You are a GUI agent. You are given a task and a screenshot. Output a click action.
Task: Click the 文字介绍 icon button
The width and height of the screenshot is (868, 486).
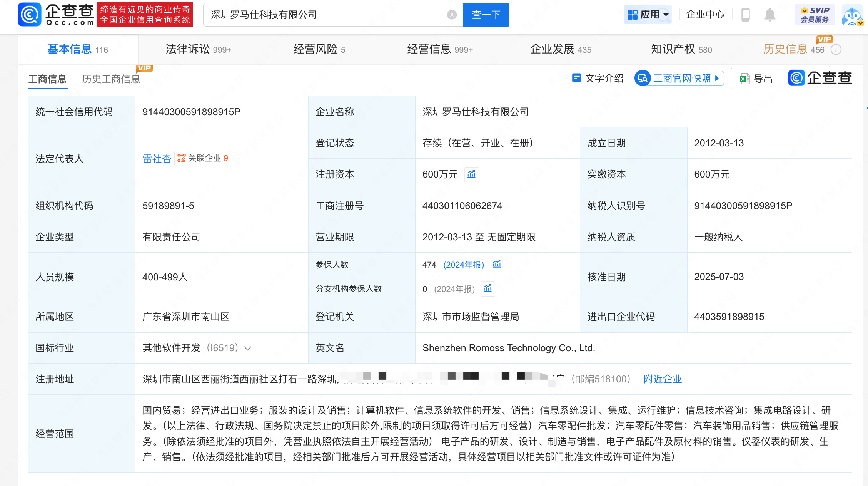(598, 79)
